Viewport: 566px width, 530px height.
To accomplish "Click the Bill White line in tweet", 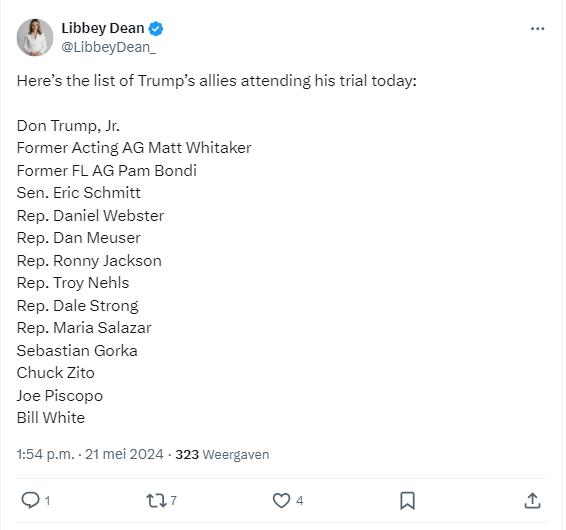I will click(51, 418).
